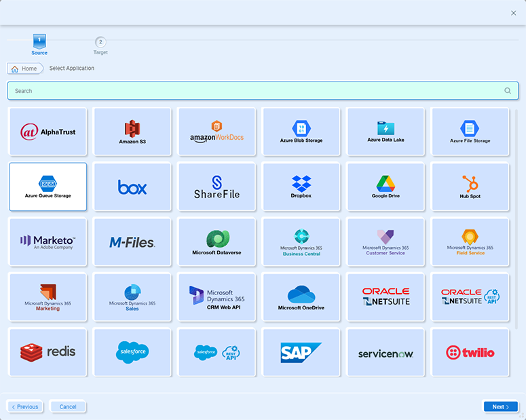
Task: Select Microsoft Dataverse tile
Action: (x=217, y=242)
